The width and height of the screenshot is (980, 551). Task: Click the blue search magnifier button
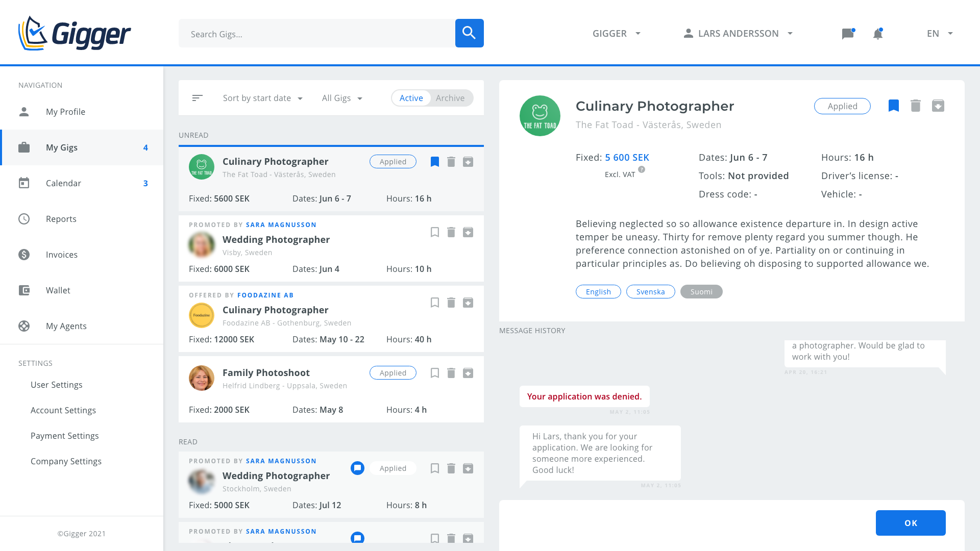click(469, 33)
